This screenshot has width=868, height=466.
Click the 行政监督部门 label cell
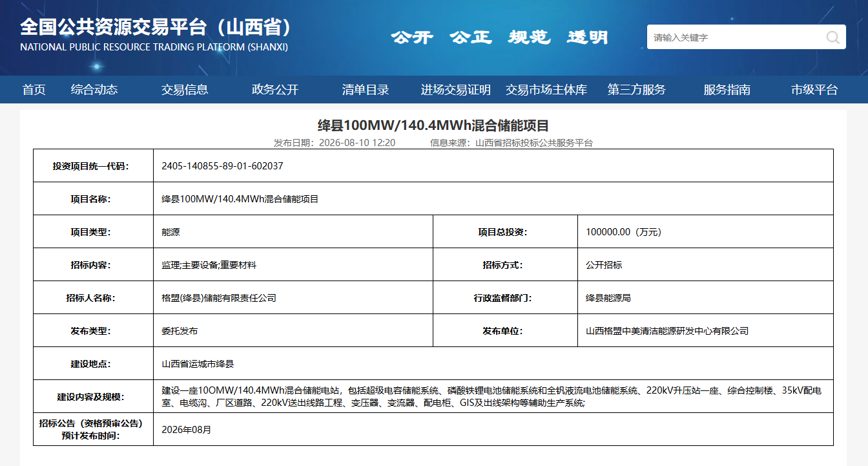coord(505,298)
